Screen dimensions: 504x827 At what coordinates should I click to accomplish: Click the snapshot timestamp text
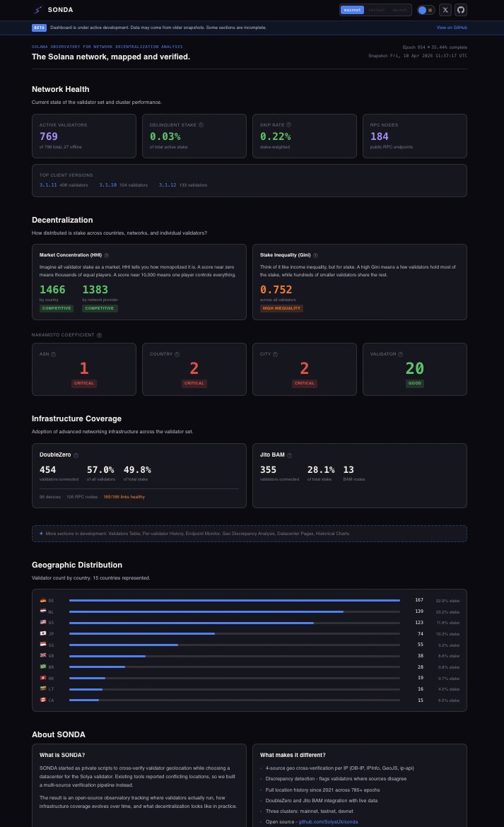(418, 55)
